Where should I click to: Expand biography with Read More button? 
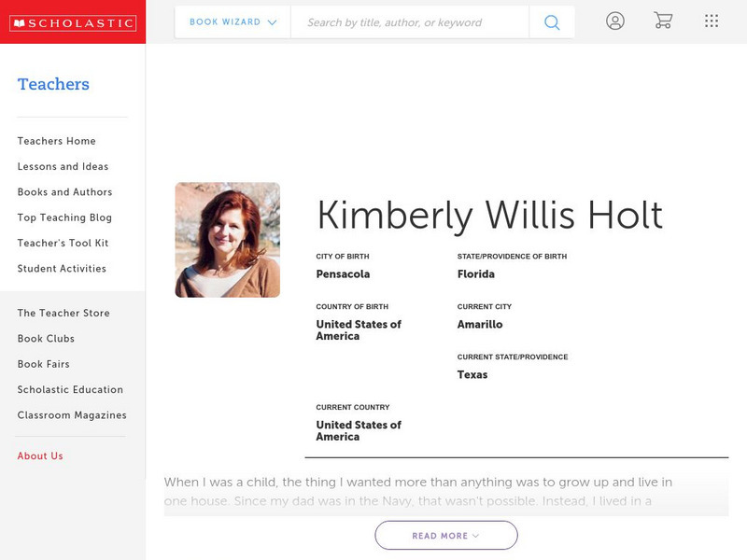[446, 535]
